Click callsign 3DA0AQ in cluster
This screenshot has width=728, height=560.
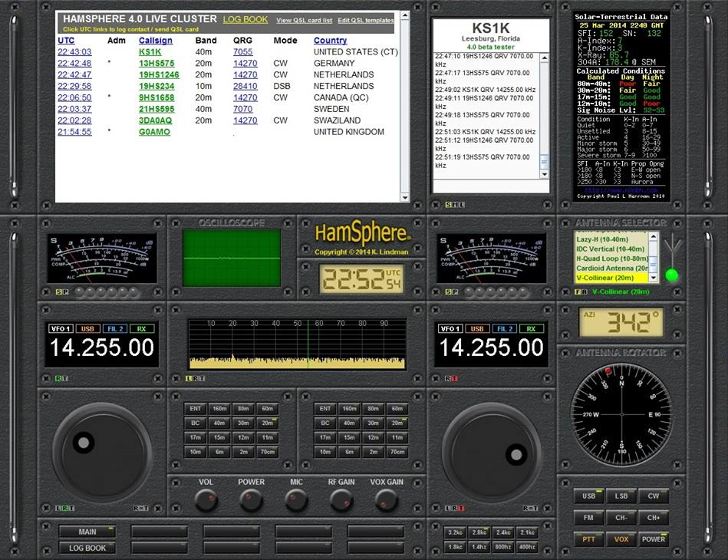pos(155,120)
